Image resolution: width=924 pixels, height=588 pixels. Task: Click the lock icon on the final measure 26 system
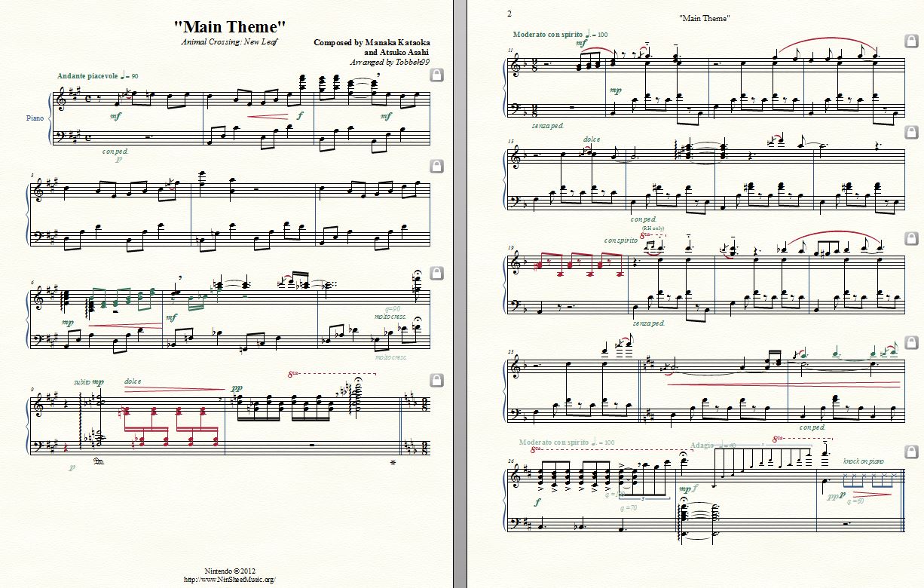click(x=910, y=452)
